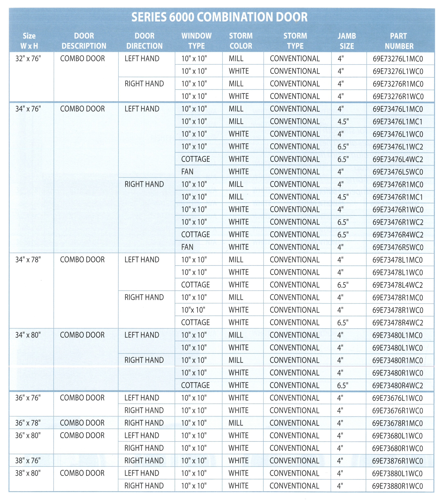Screen dimensions: 441x504
Task: Click part number 69E73476R4WC2
Action: tap(398, 235)
